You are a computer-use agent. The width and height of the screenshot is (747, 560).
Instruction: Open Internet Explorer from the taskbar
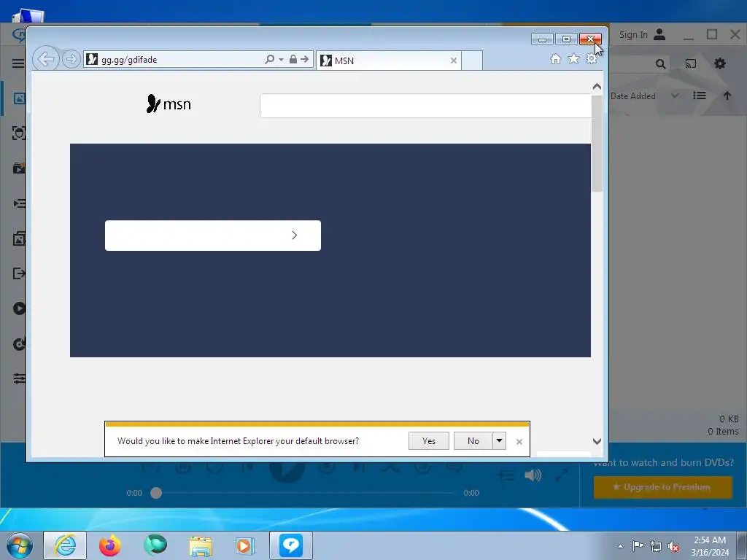(65, 545)
